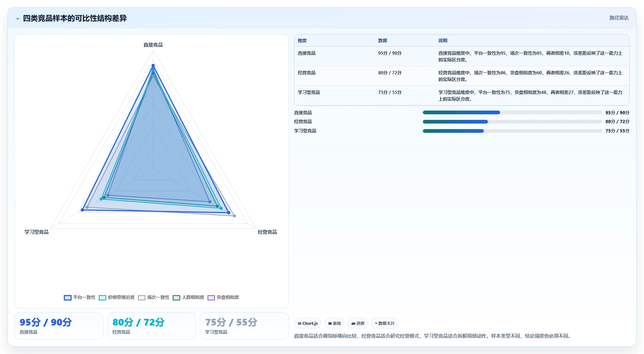644x354 pixels.
Task: Click the 学习型竞品维度中 description text
Action: click(530, 96)
